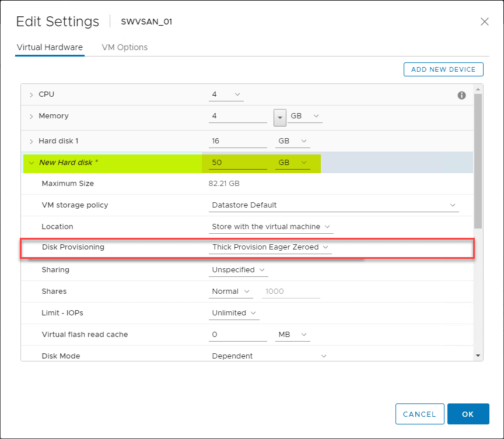Open the Location dropdown

click(x=271, y=227)
